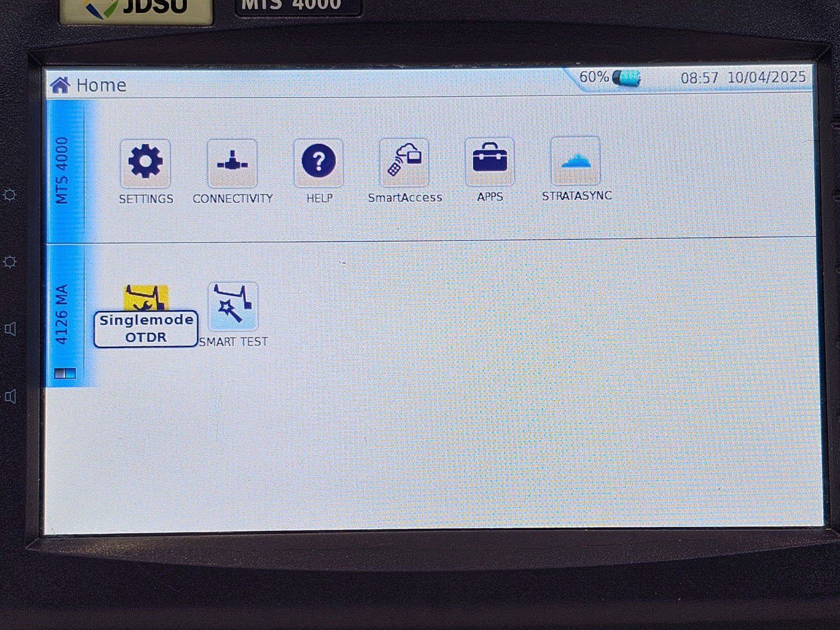Click the Home house icon
This screenshot has width=840, height=630.
pyautogui.click(x=60, y=85)
